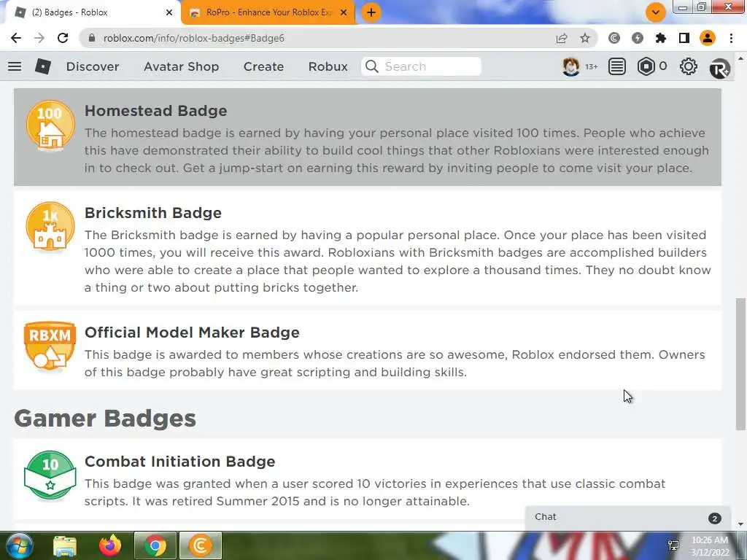Open File Explorer from the taskbar
This screenshot has width=747, height=560.
tap(65, 545)
